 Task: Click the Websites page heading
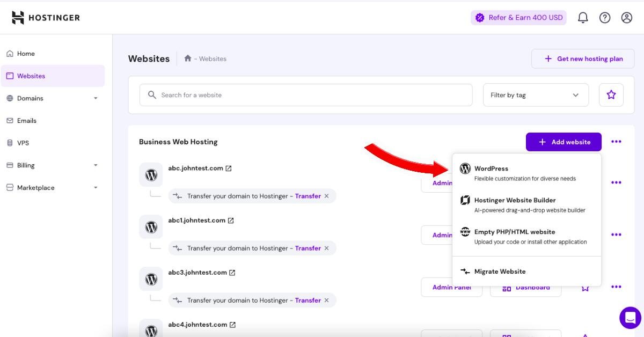pyautogui.click(x=149, y=58)
